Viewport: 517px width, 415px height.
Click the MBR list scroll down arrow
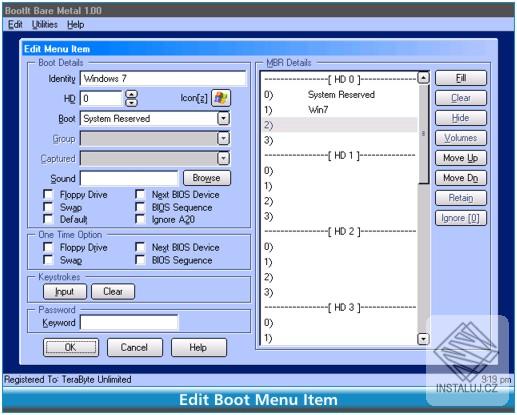[x=423, y=339]
